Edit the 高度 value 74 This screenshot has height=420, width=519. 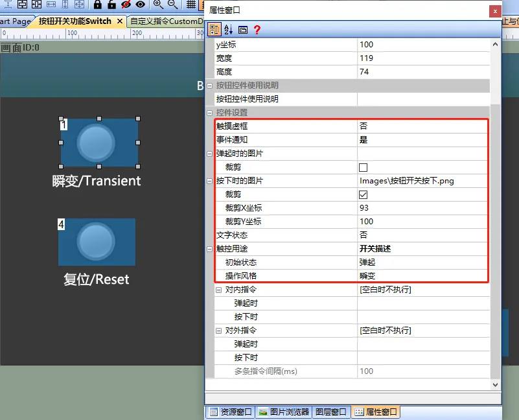click(423, 71)
